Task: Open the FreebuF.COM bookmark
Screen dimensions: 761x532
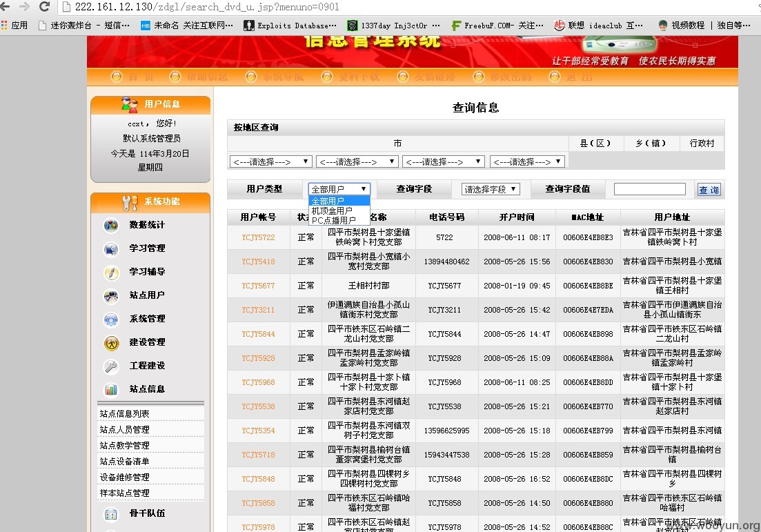Action: click(x=497, y=26)
